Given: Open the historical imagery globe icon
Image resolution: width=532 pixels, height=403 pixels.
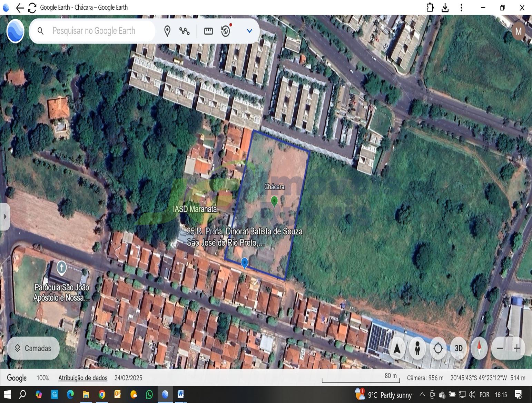Looking at the screenshot, I should [226, 31].
